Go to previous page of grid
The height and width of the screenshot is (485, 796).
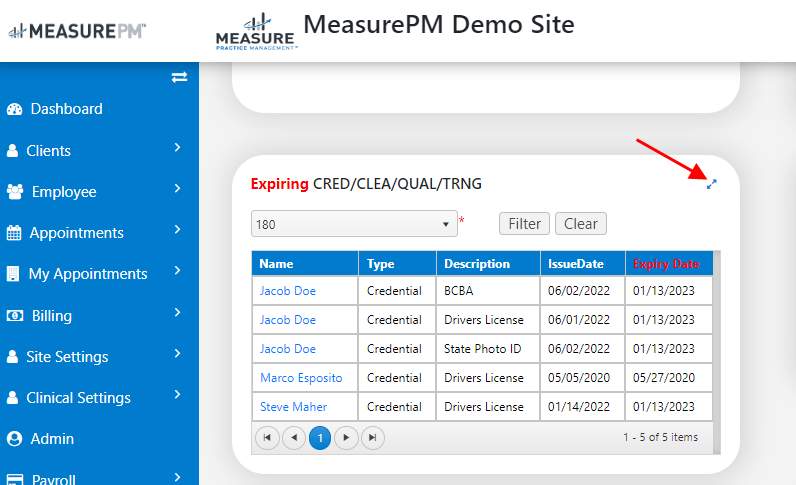[x=293, y=438]
